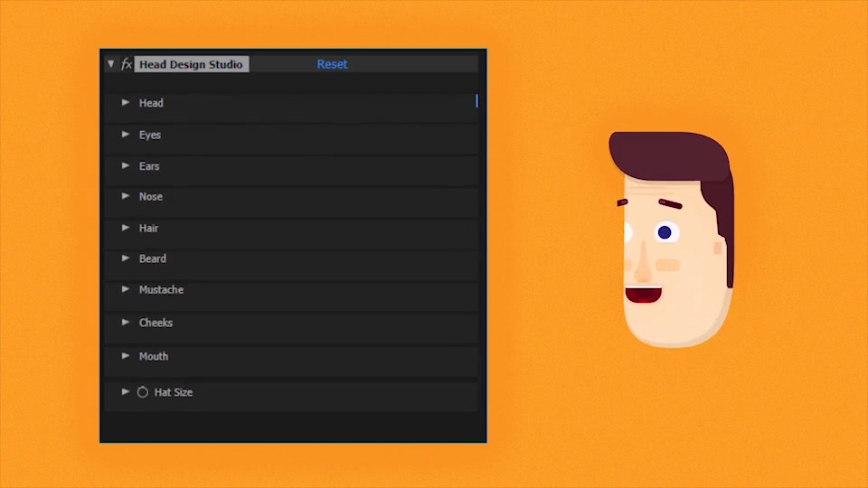Select the Eyes label
The image size is (868, 488).
pyautogui.click(x=150, y=135)
